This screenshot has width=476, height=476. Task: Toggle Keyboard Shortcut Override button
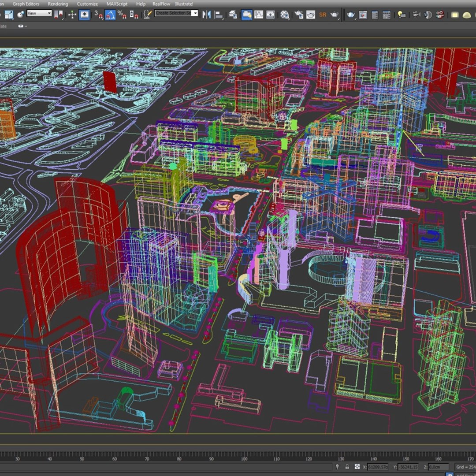coord(84,14)
